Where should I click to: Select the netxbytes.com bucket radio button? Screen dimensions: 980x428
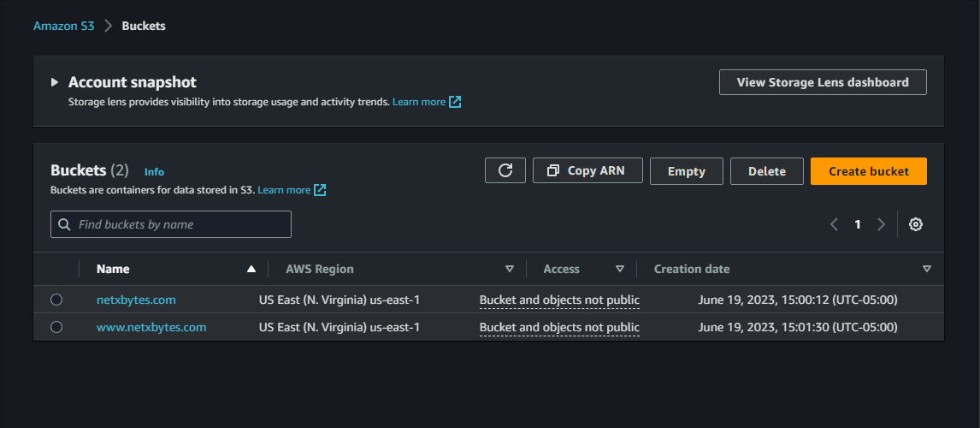pyautogui.click(x=56, y=300)
